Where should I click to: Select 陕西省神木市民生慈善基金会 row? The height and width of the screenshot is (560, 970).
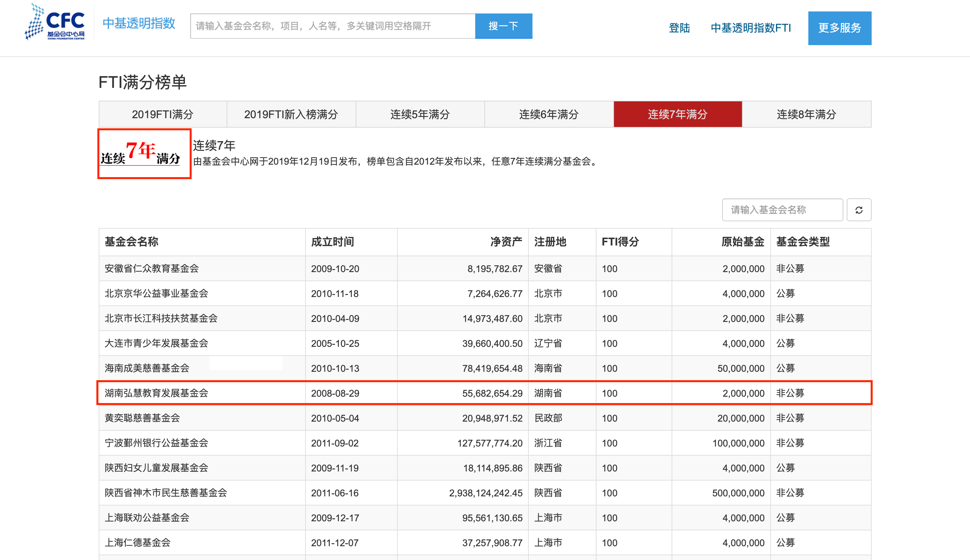tap(166, 493)
